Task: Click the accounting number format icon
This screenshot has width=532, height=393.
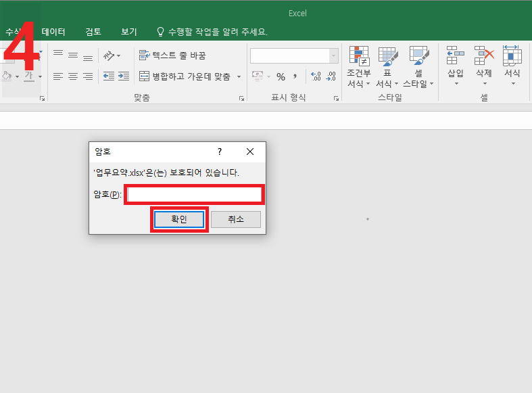Action: coord(258,76)
